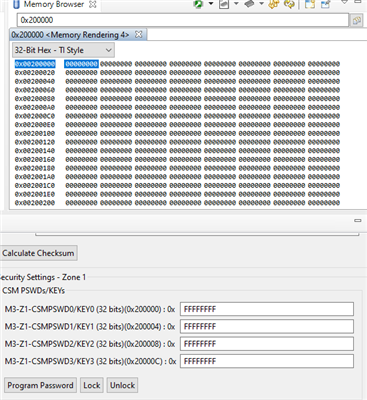
Task: Select the address label 0x00200040
Action: pos(35,81)
